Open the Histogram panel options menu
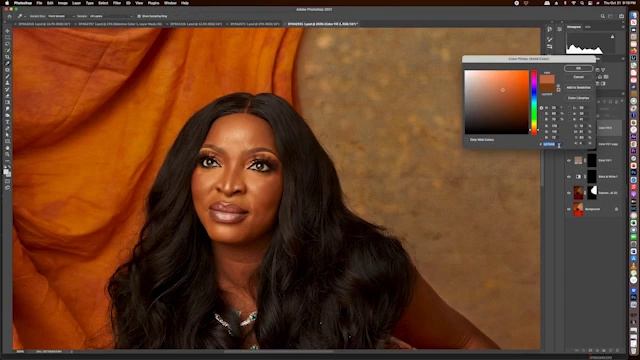 coord(623,27)
